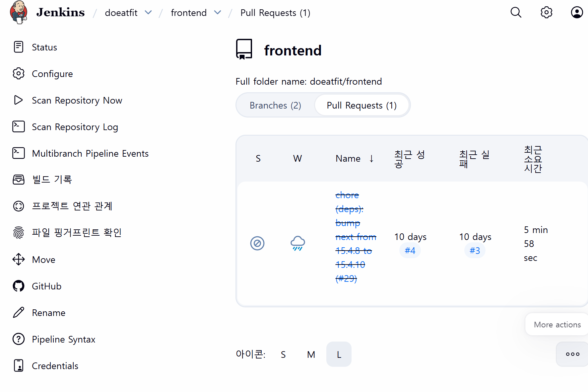Screen dimensions: 588x392
Task: Select medium icon size M
Action: coord(311,354)
